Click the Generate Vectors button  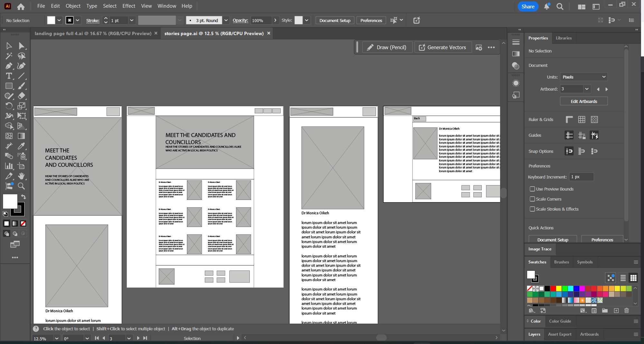442,47
